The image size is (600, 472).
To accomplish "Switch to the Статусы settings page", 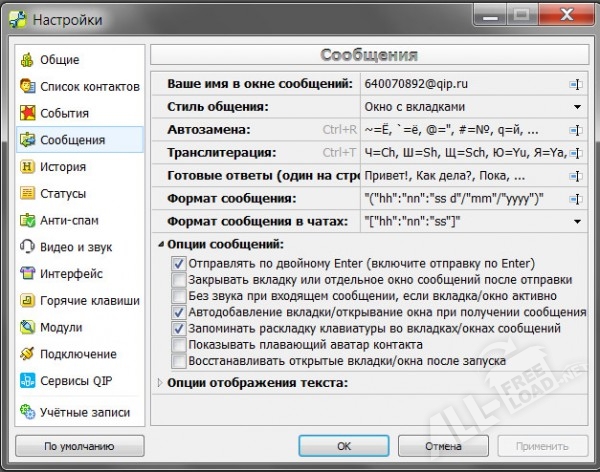I will (x=62, y=193).
